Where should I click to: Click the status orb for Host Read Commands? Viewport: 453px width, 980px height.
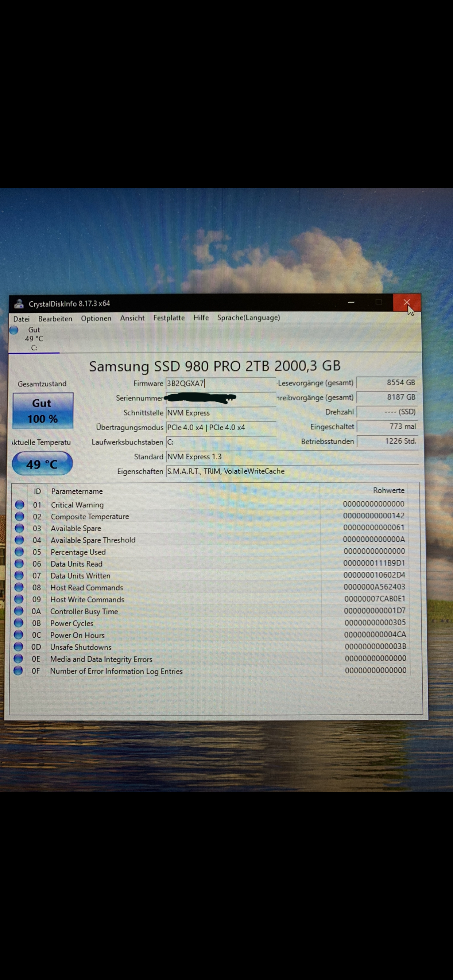tap(19, 587)
